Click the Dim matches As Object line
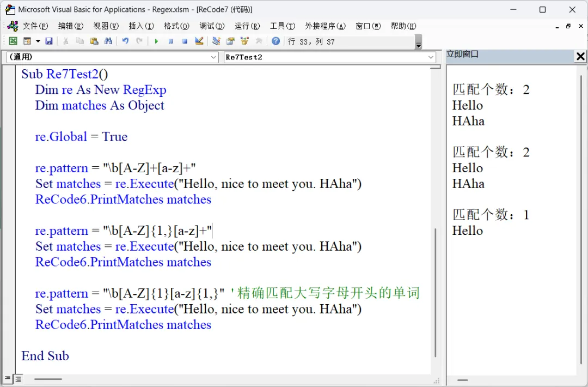Screen dimensions: 588x387 coord(100,106)
